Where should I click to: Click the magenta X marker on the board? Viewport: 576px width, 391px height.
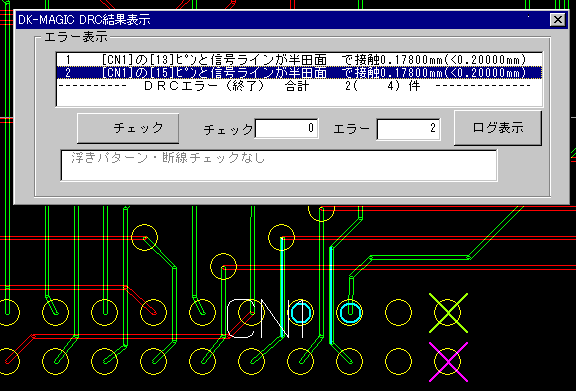pos(449,362)
